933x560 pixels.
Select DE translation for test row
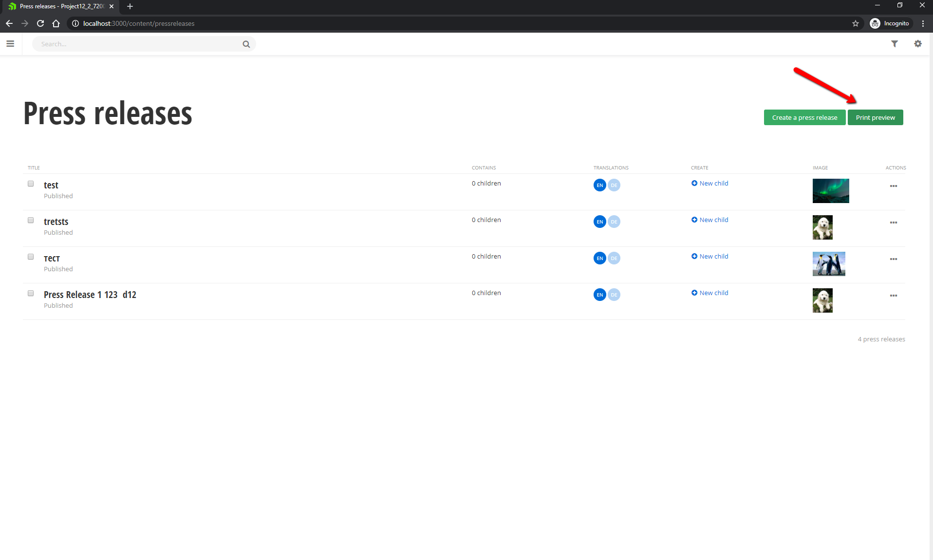click(x=614, y=185)
